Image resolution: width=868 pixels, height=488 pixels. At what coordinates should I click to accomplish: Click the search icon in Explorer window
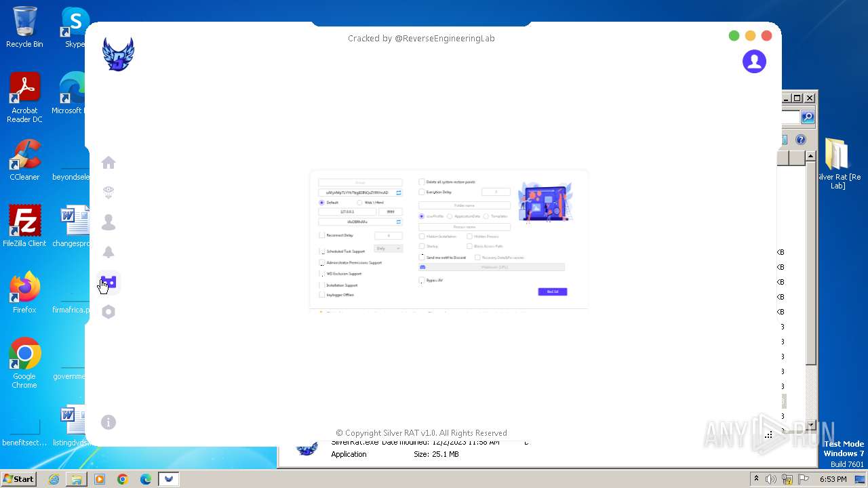click(x=808, y=117)
